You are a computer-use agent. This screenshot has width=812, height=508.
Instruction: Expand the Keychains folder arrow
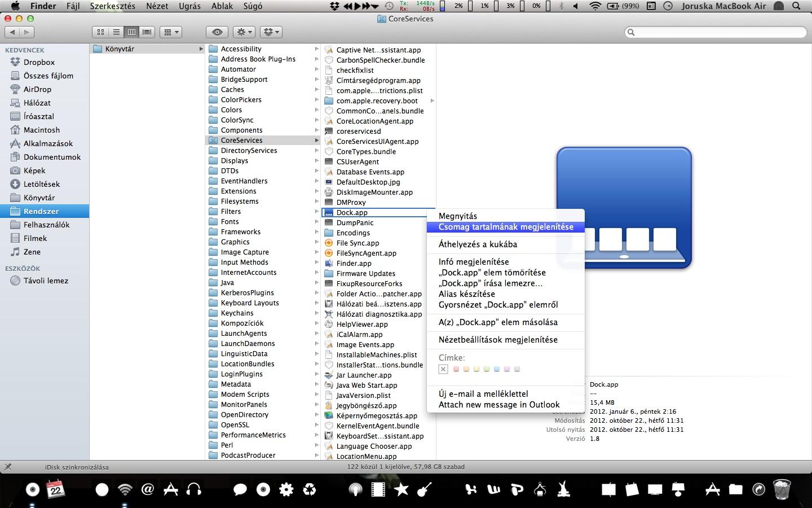[316, 313]
